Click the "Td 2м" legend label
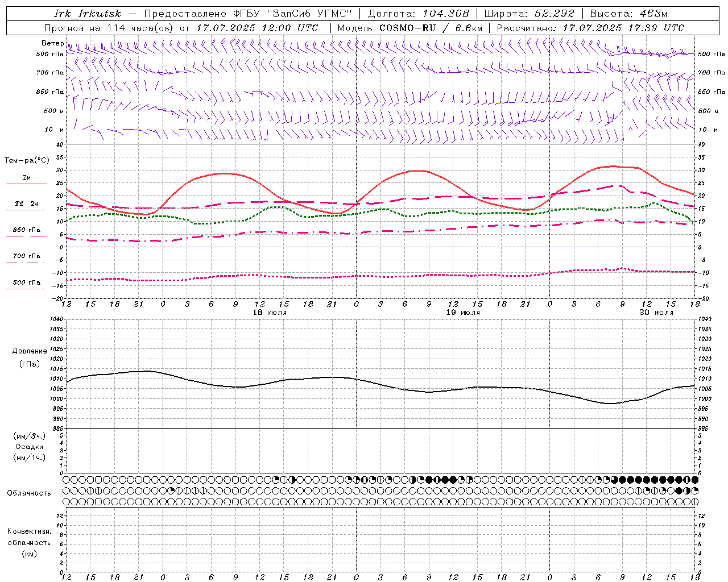 (x=27, y=203)
